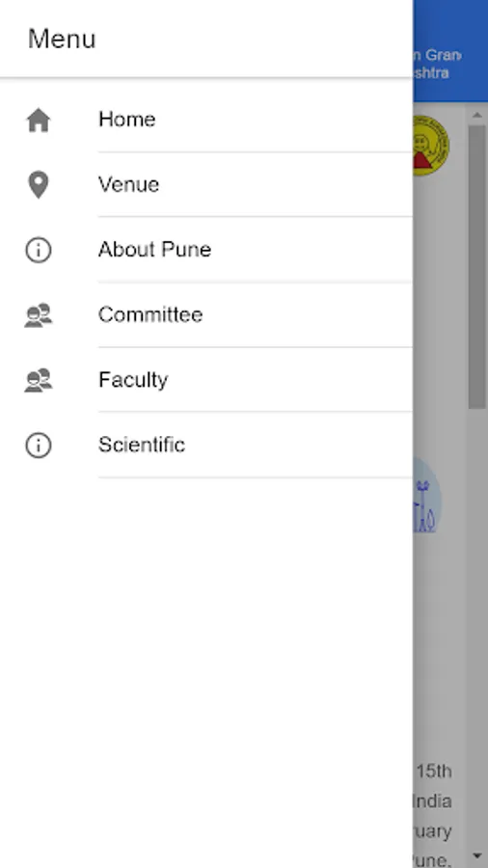Image resolution: width=488 pixels, height=868 pixels.
Task: Click the Menu header title
Action: point(62,39)
